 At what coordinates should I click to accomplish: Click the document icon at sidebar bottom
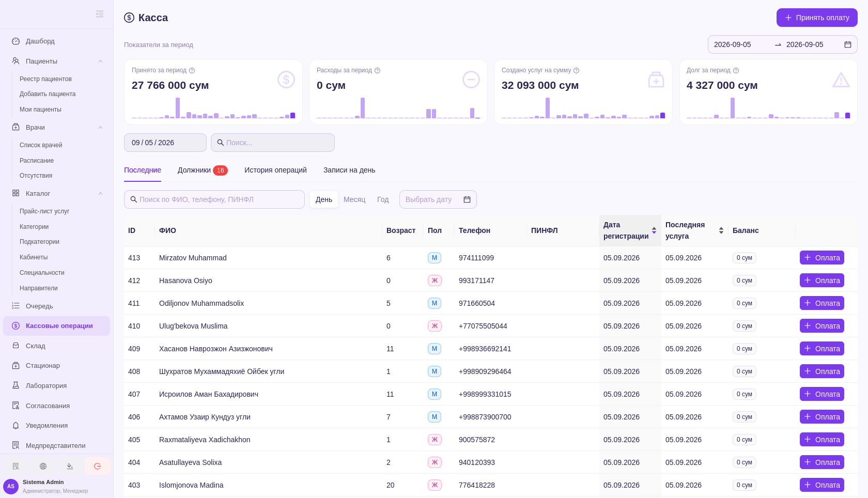click(16, 466)
